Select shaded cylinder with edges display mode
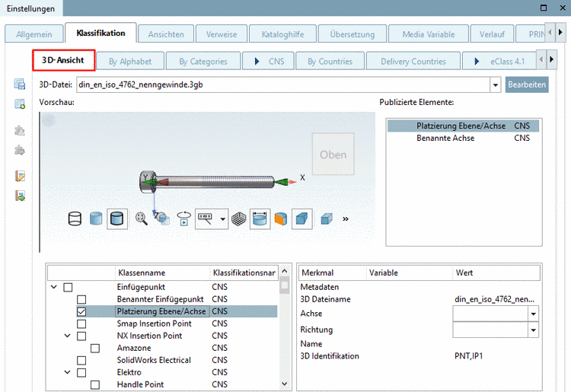 (x=117, y=218)
